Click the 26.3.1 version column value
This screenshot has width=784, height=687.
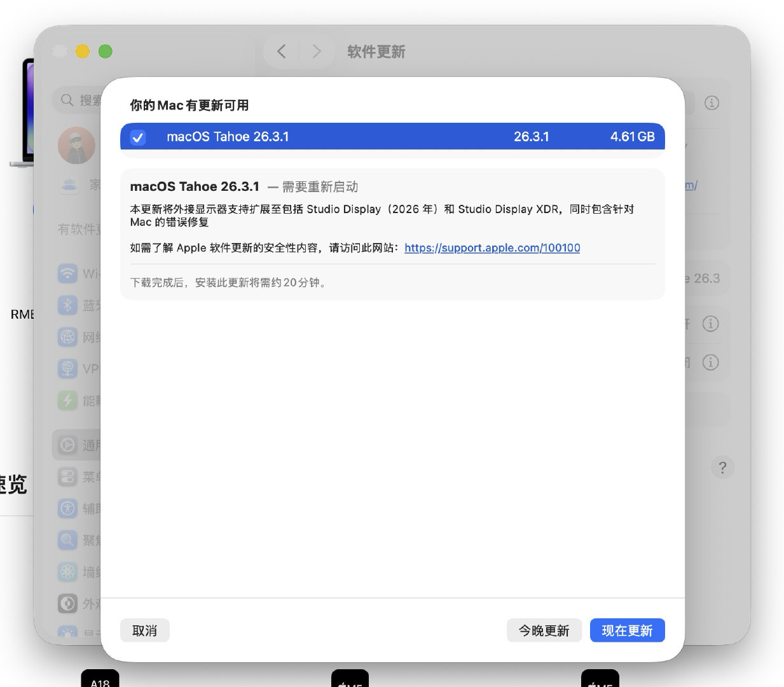click(x=531, y=137)
